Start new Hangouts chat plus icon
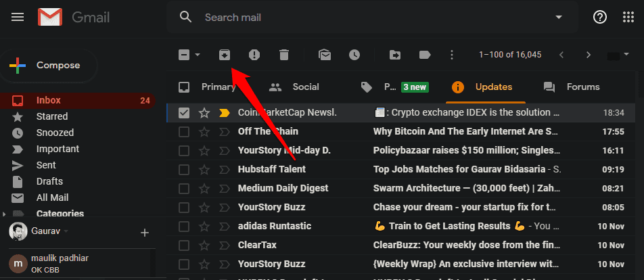This screenshot has width=644, height=280. (145, 233)
